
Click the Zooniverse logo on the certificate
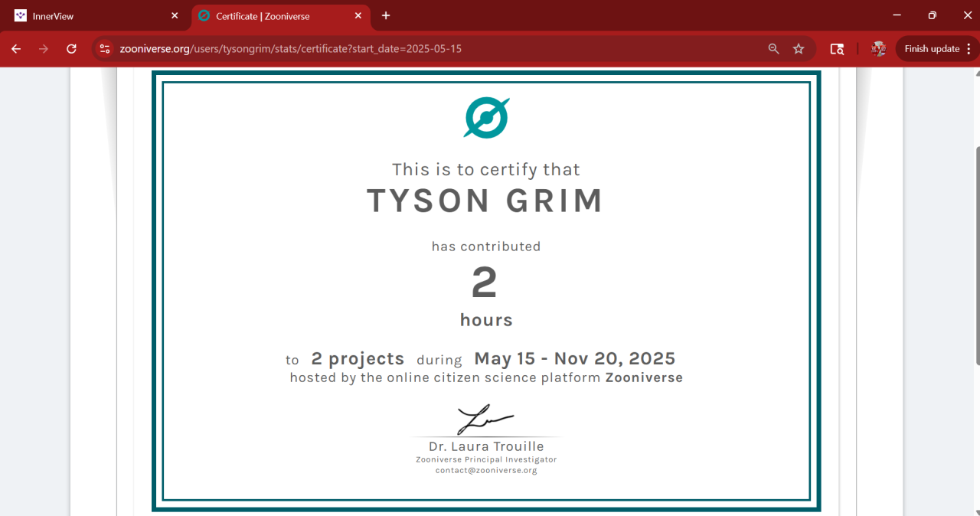[486, 118]
